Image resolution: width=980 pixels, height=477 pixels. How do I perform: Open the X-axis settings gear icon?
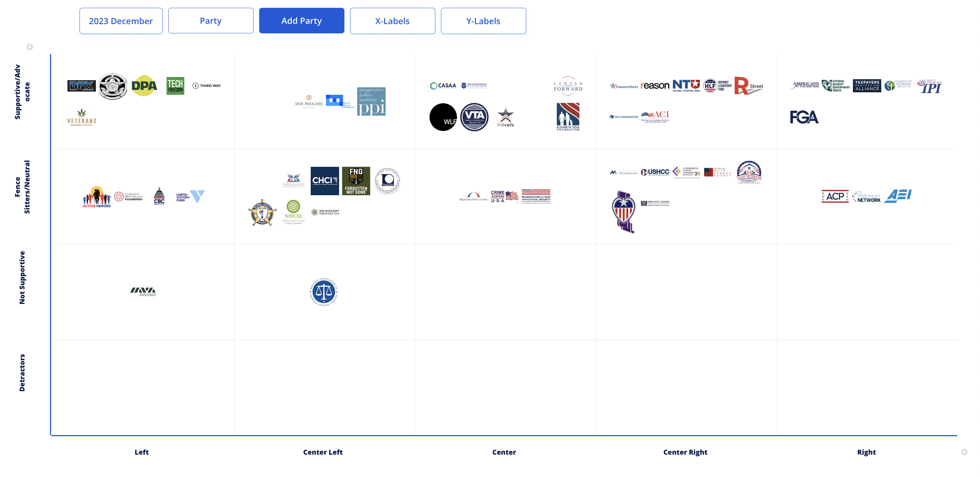pyautogui.click(x=964, y=452)
